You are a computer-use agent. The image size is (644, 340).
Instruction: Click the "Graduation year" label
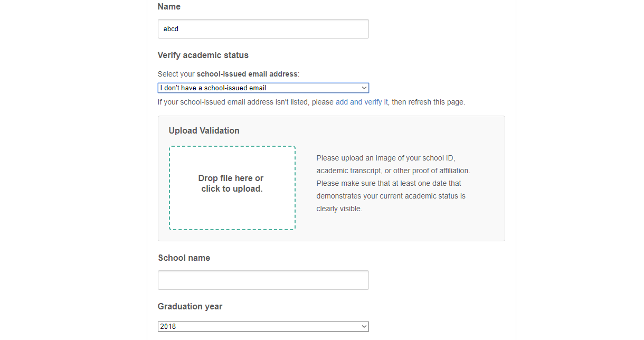pyautogui.click(x=190, y=307)
